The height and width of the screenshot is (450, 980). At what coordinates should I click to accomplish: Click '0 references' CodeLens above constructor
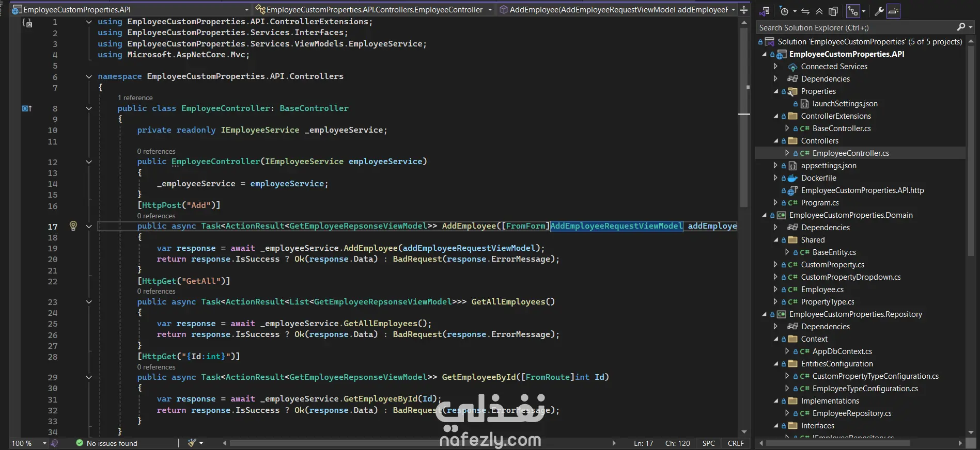click(156, 151)
